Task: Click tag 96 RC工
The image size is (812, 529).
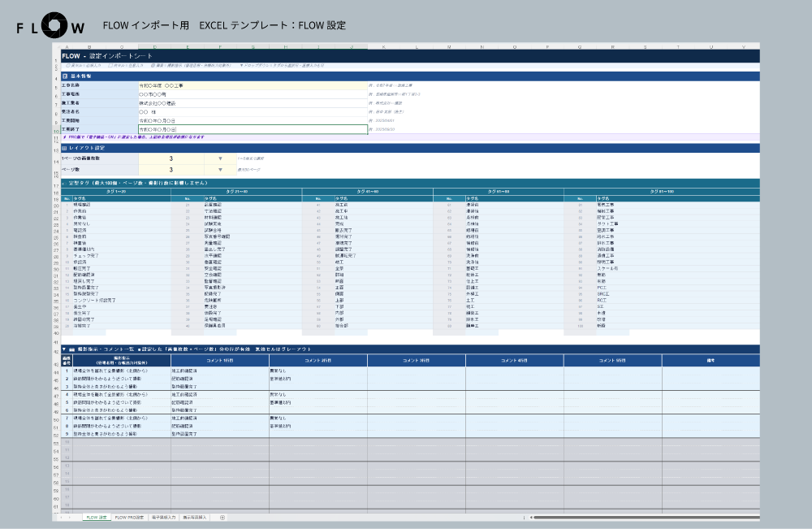Action: 602,301
